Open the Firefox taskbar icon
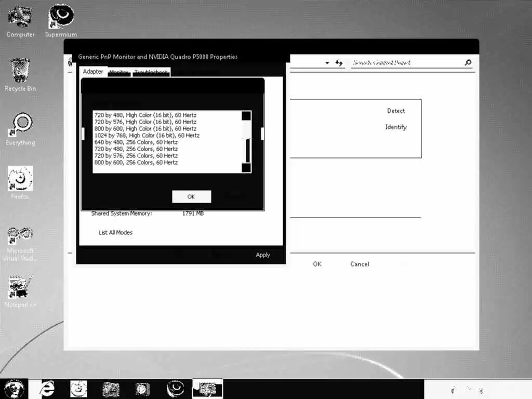The width and height of the screenshot is (532, 399). [x=79, y=389]
